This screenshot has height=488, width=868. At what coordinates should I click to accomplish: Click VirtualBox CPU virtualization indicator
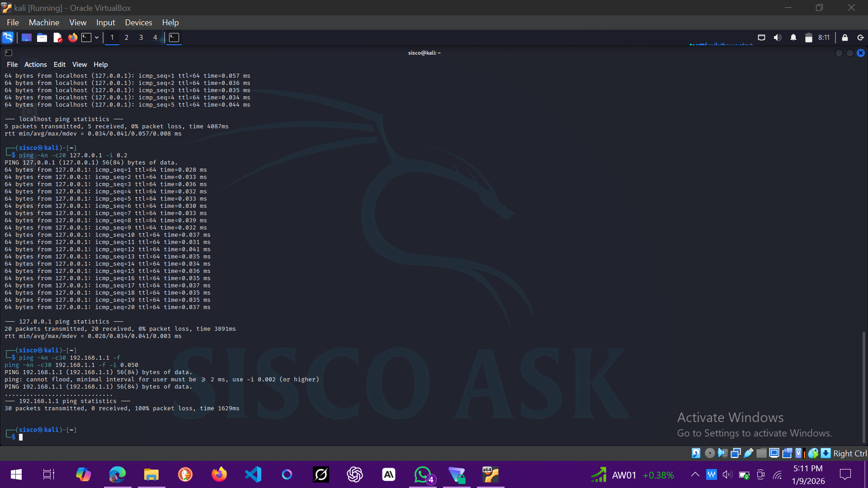(x=800, y=453)
